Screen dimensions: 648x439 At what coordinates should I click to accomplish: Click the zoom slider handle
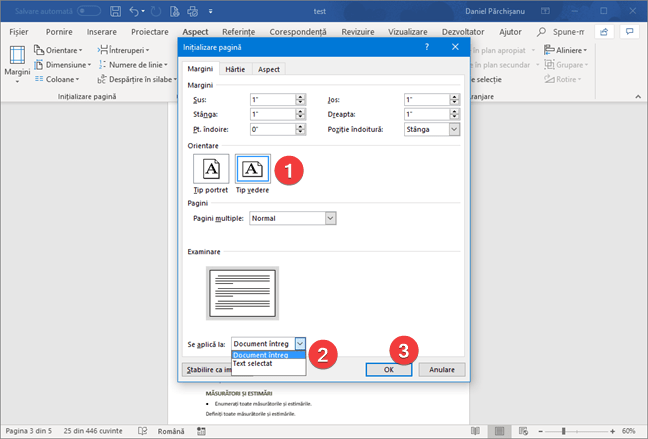tap(563, 431)
